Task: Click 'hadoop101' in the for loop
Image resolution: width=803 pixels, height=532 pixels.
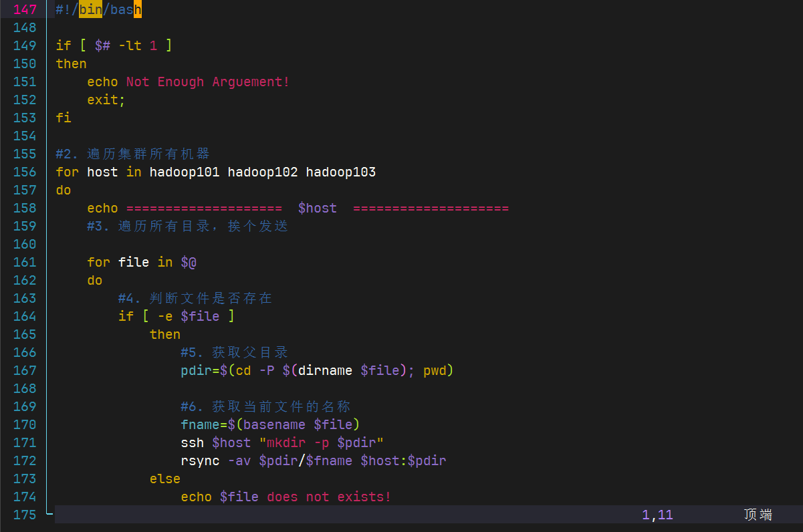Action: (x=185, y=172)
